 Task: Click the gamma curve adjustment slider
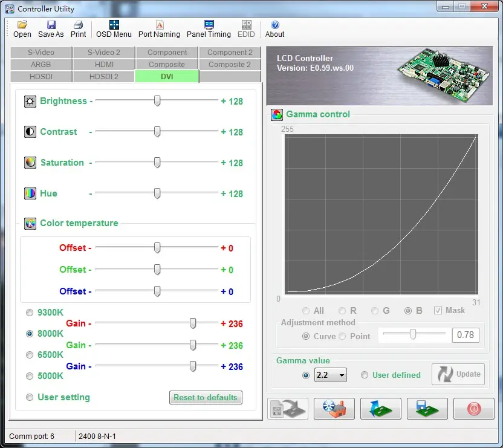click(x=413, y=334)
